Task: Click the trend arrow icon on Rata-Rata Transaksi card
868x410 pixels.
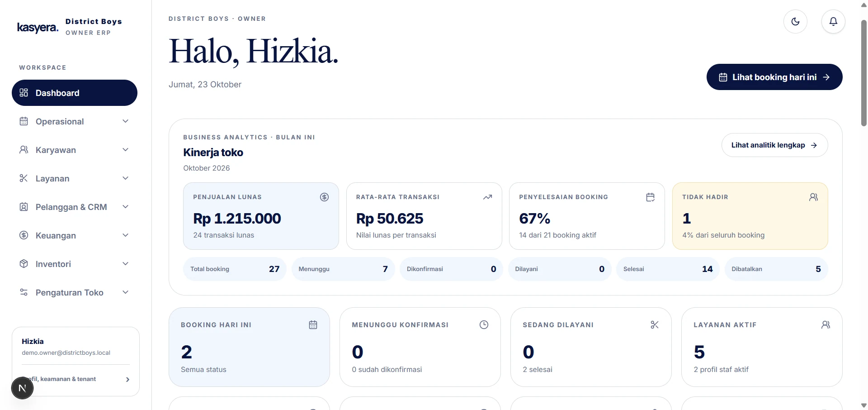Action: pyautogui.click(x=487, y=197)
